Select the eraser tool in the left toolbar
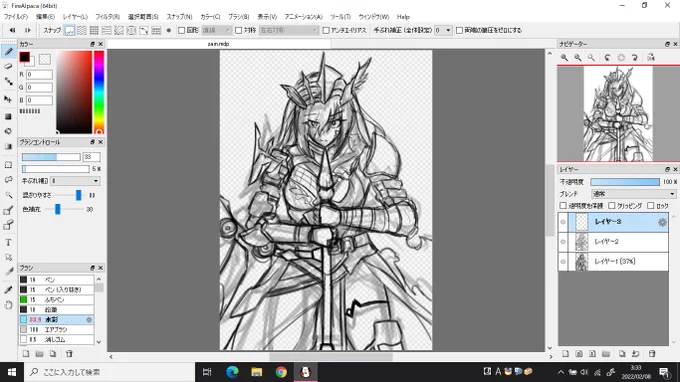The height and width of the screenshot is (382, 680). click(8, 66)
